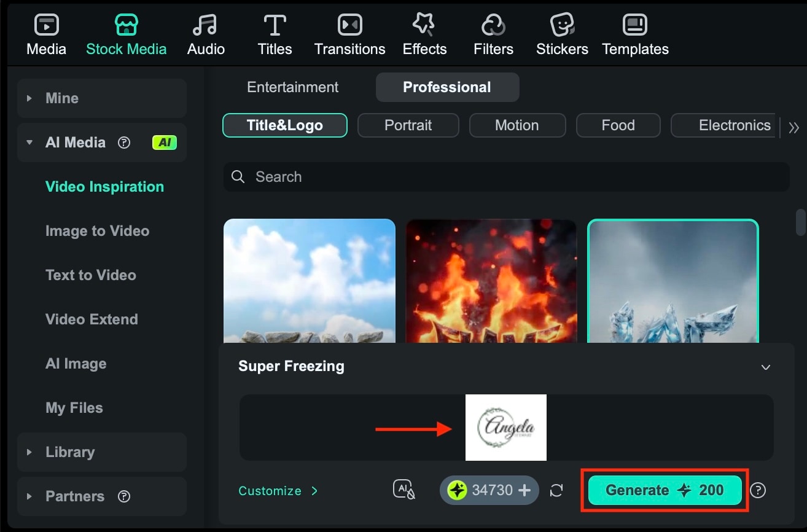The width and height of the screenshot is (807, 532).
Task: Click the plus to add more credits
Action: pyautogui.click(x=524, y=490)
